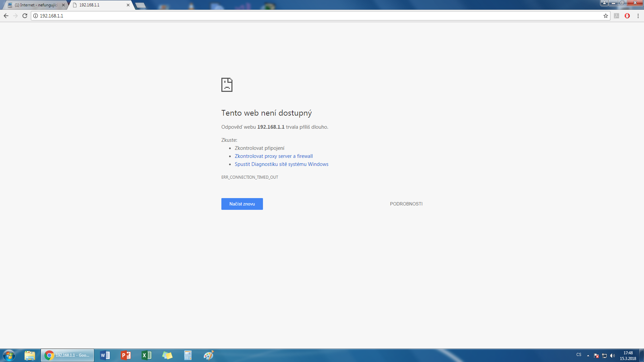Image resolution: width=644 pixels, height=362 pixels.
Task: Click the Načíst znovu button
Action: tap(242, 204)
